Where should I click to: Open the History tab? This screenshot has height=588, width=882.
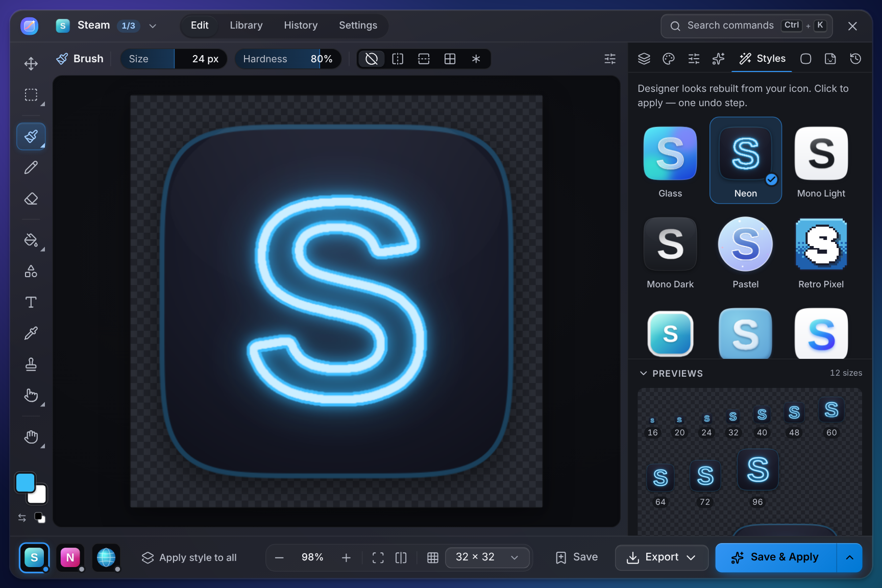click(x=301, y=26)
